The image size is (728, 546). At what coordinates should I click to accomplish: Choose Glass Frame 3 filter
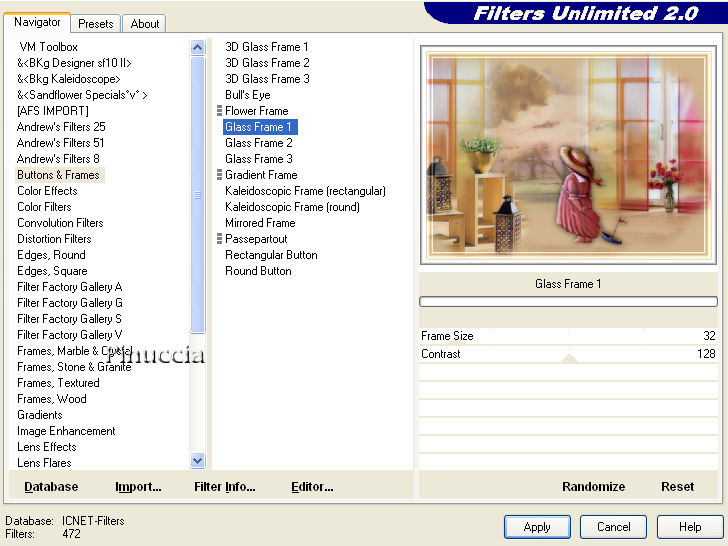click(x=259, y=159)
